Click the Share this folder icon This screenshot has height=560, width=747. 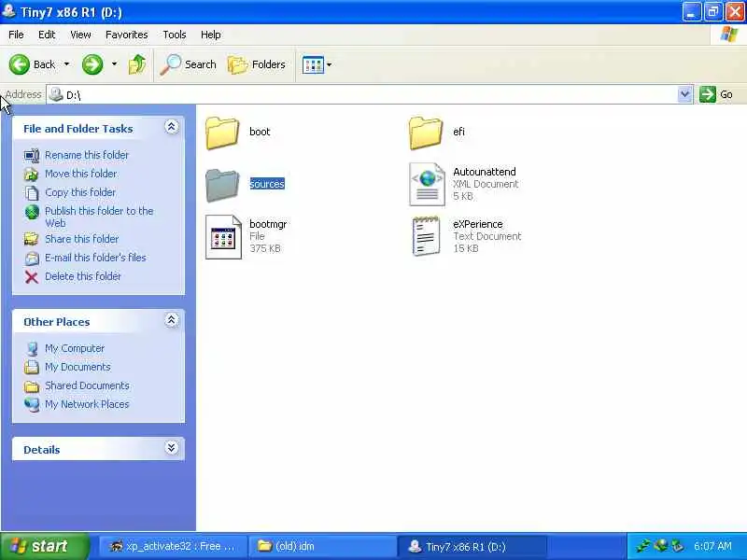pyautogui.click(x=32, y=239)
